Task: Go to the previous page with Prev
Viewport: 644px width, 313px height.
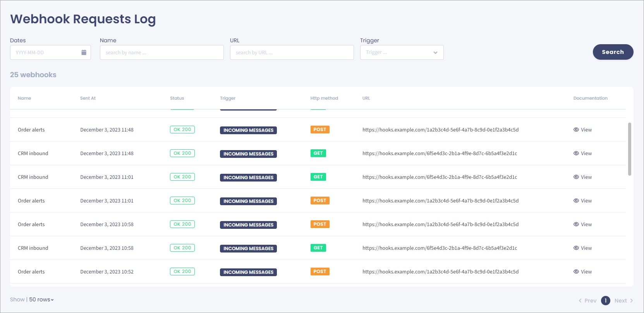Action: pos(587,301)
